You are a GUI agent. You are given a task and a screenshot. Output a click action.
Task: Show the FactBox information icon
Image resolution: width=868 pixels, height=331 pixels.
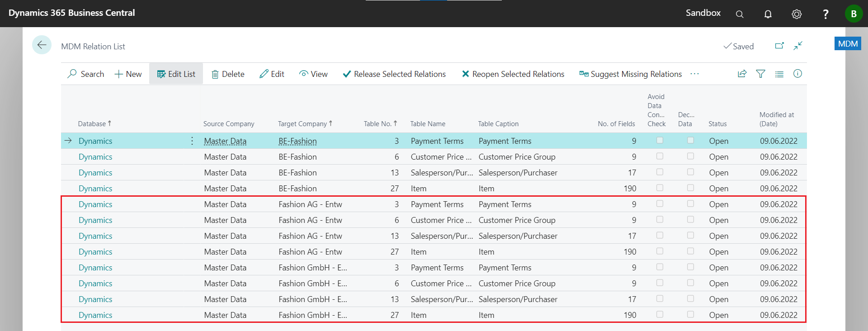797,74
